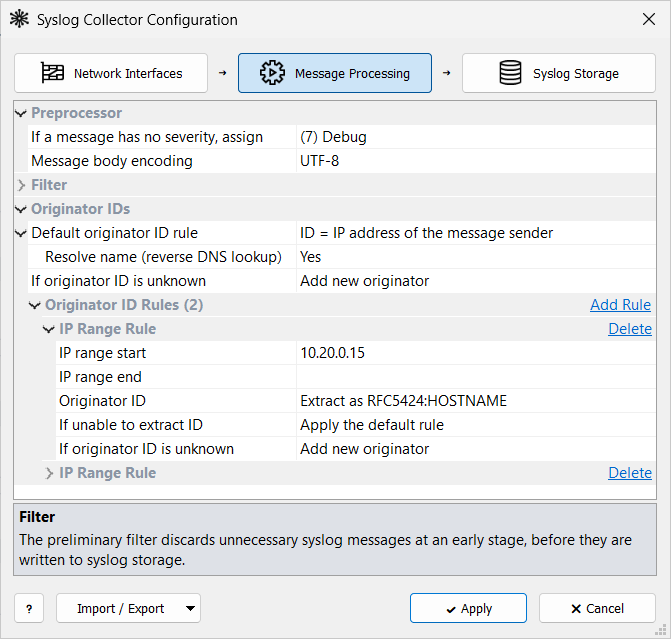Select 'Add new originator' in IP Range Rule
671x639 pixels.
coord(476,449)
